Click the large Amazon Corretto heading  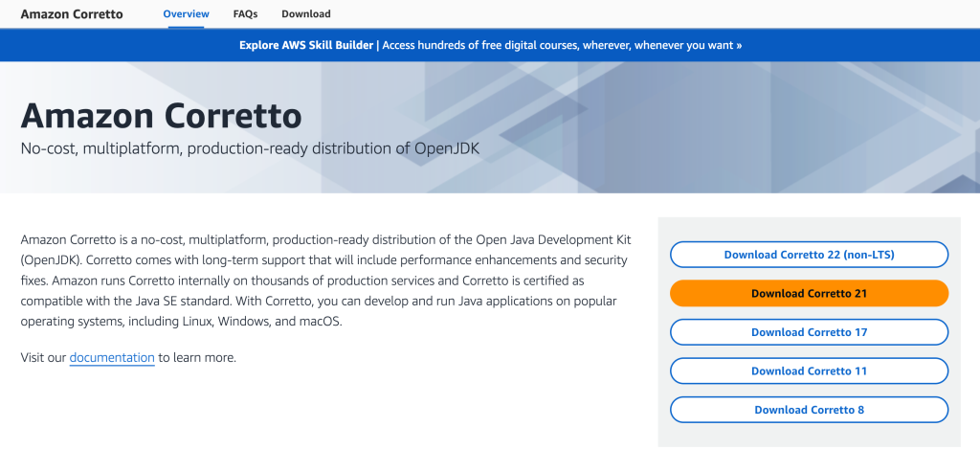[x=161, y=116]
